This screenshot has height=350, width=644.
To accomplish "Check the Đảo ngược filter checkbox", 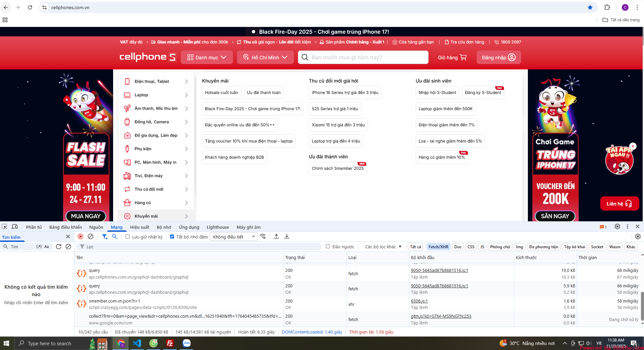I will click(x=328, y=247).
